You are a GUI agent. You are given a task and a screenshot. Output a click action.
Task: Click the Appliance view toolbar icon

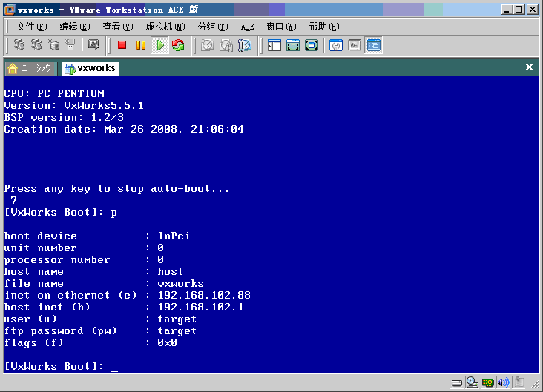(355, 45)
